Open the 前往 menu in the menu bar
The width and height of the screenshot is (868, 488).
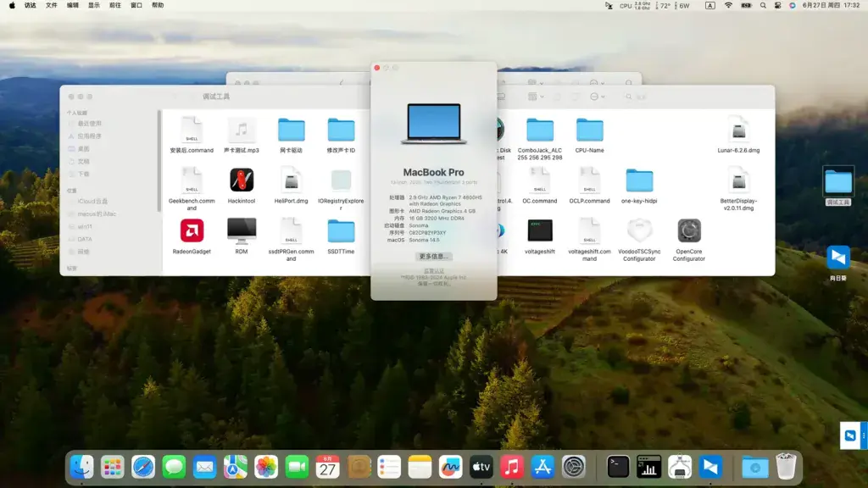point(115,6)
